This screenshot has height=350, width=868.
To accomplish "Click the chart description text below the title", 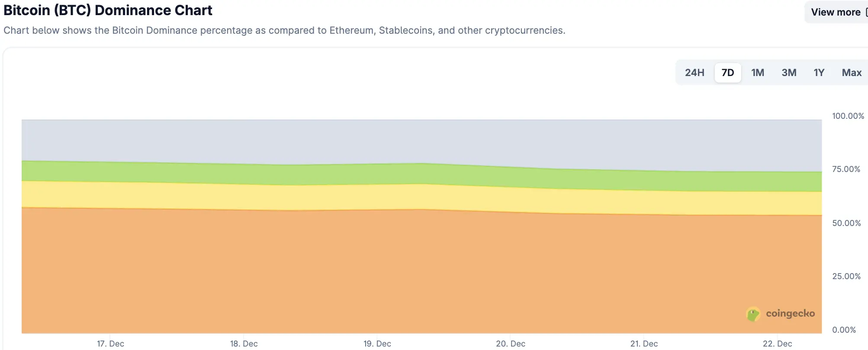I will [284, 30].
